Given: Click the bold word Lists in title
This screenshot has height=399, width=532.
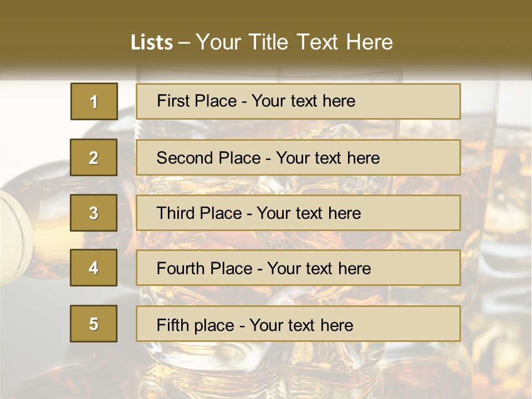Looking at the screenshot, I should coord(152,42).
